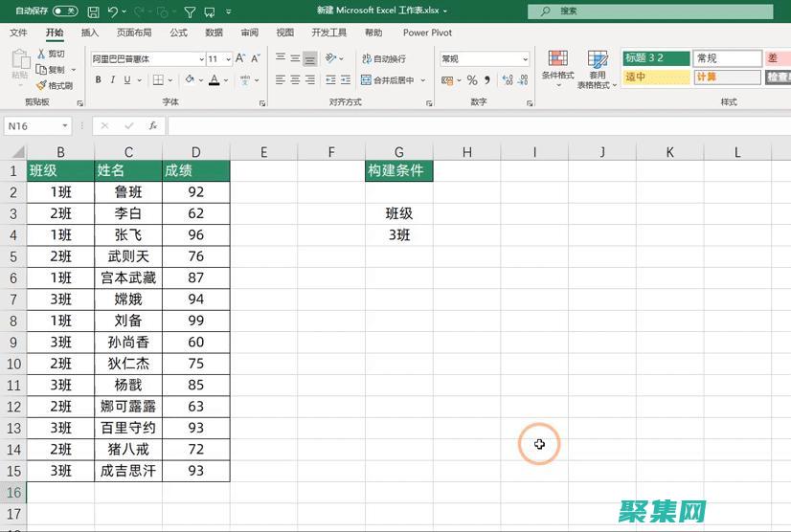Click the Percent Style icon
Screen dimensions: 791x532
tap(472, 79)
